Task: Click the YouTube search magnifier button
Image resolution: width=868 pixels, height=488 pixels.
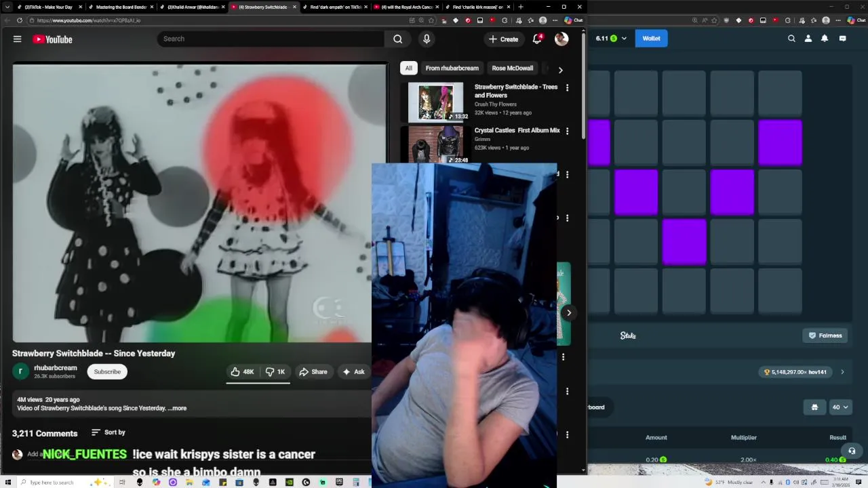Action: pyautogui.click(x=398, y=39)
